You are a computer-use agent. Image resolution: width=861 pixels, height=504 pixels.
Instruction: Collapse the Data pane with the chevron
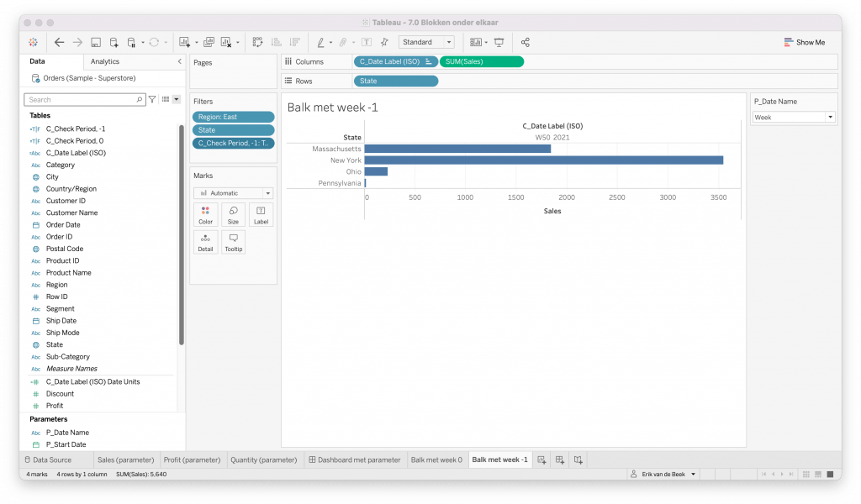click(x=179, y=61)
